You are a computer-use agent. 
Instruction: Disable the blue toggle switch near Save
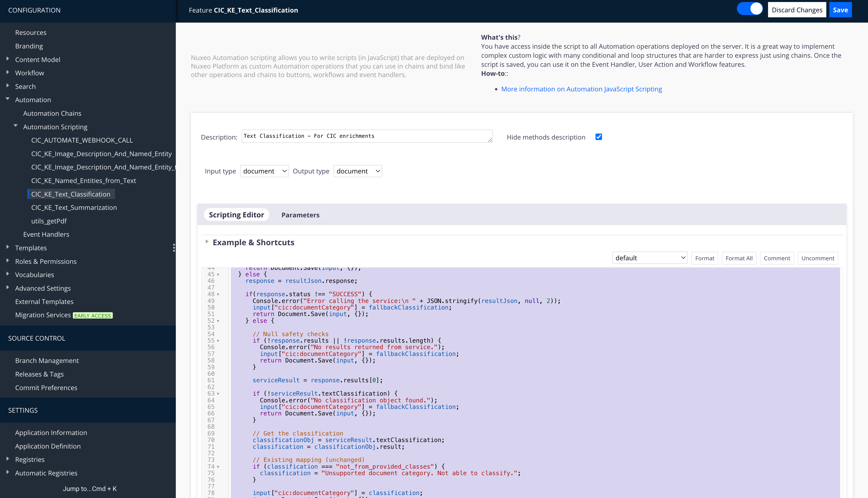pyautogui.click(x=750, y=9)
